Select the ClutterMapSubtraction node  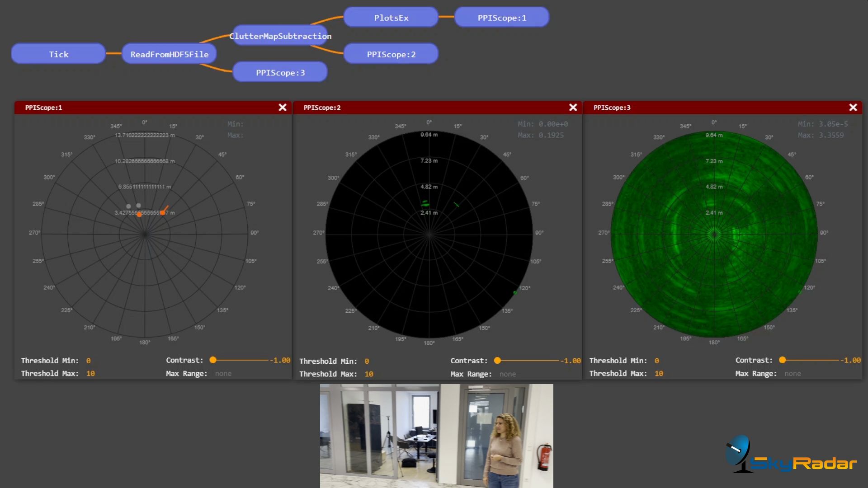[281, 36]
